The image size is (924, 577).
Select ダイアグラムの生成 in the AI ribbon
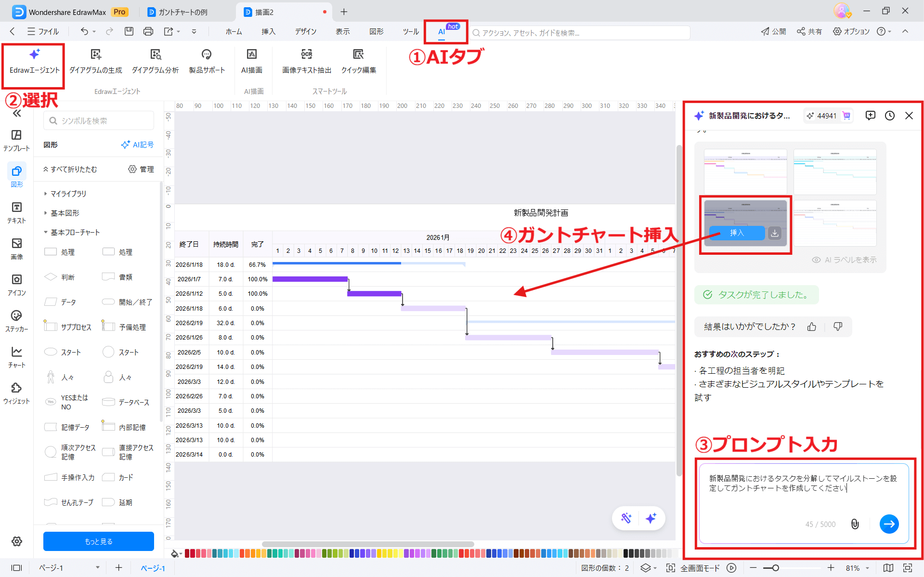[x=95, y=60]
